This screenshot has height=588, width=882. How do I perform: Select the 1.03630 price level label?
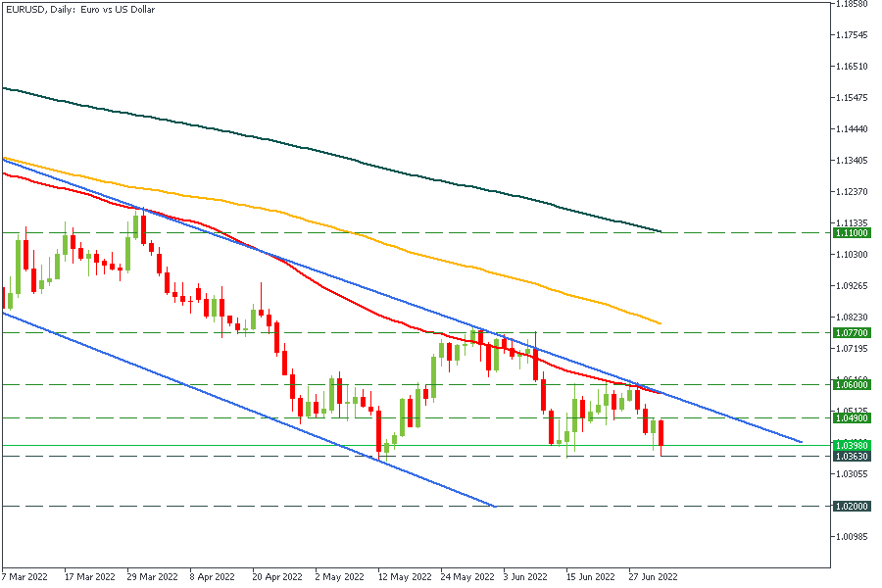tap(849, 457)
